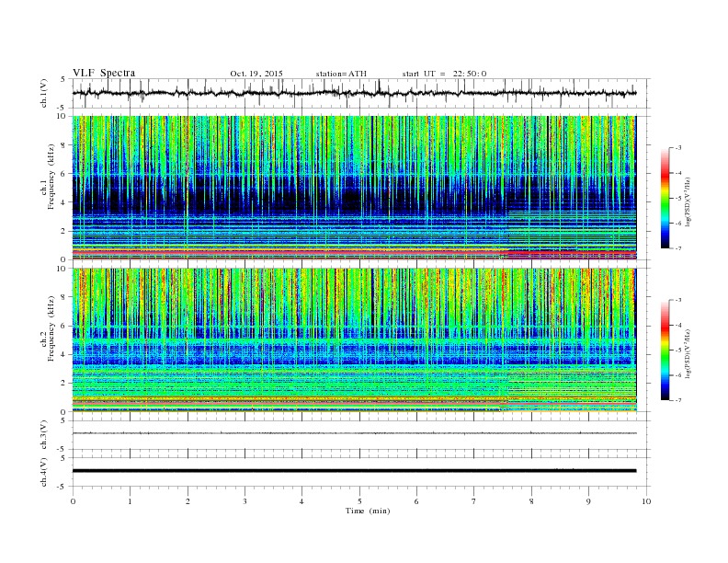The image size is (728, 563).
Task: Click the "-3" tick on ch.1 color bar
Action: click(x=678, y=148)
